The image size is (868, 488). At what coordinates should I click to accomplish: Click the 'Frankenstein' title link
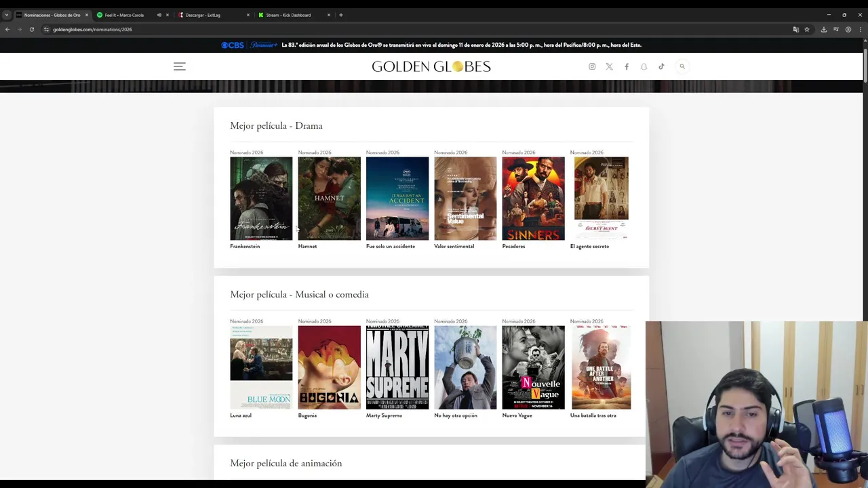(x=245, y=246)
